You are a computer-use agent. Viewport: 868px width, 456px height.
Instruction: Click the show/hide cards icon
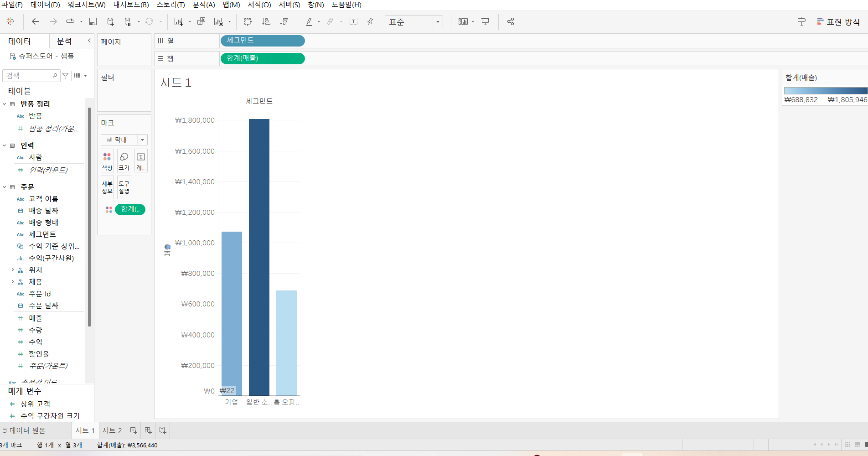pyautogui.click(x=463, y=21)
